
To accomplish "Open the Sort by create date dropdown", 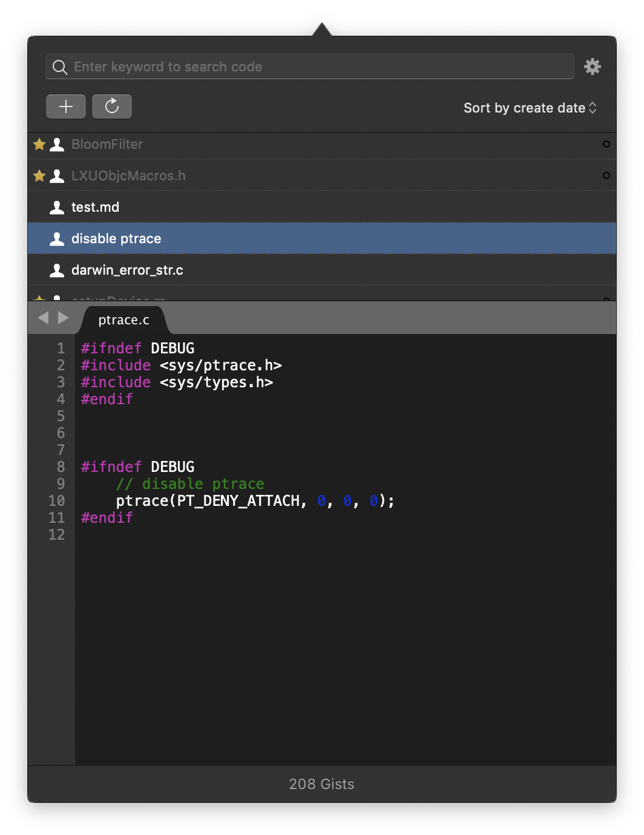I will tap(530, 108).
